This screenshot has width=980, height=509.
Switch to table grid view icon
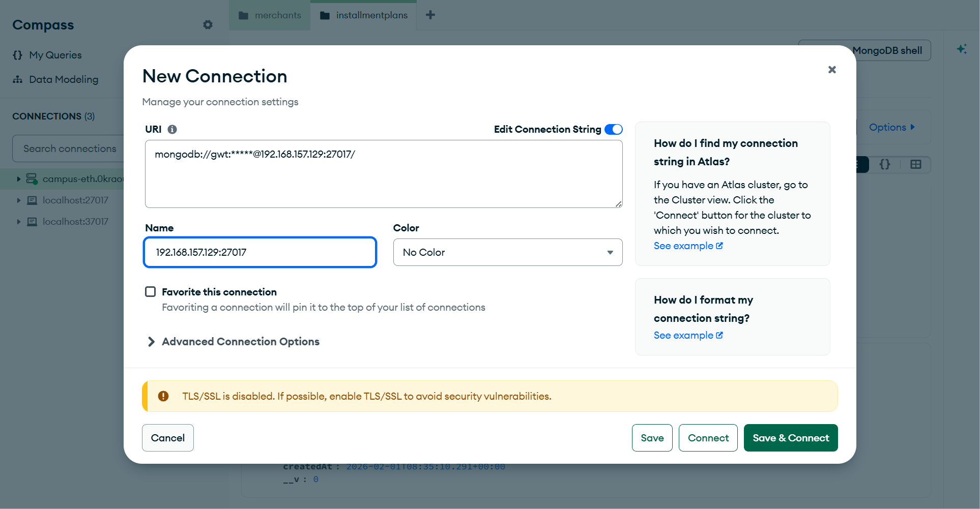(916, 164)
